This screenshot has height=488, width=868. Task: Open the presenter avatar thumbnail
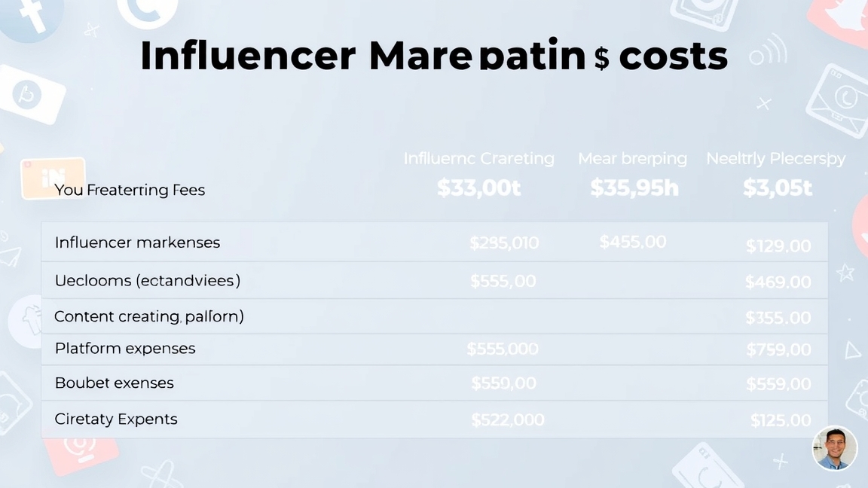tap(835, 449)
